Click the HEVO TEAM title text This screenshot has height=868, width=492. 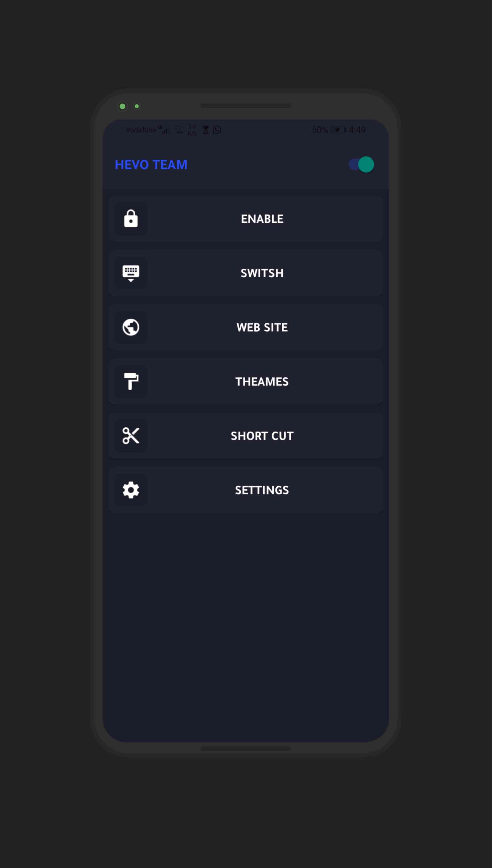(x=151, y=165)
